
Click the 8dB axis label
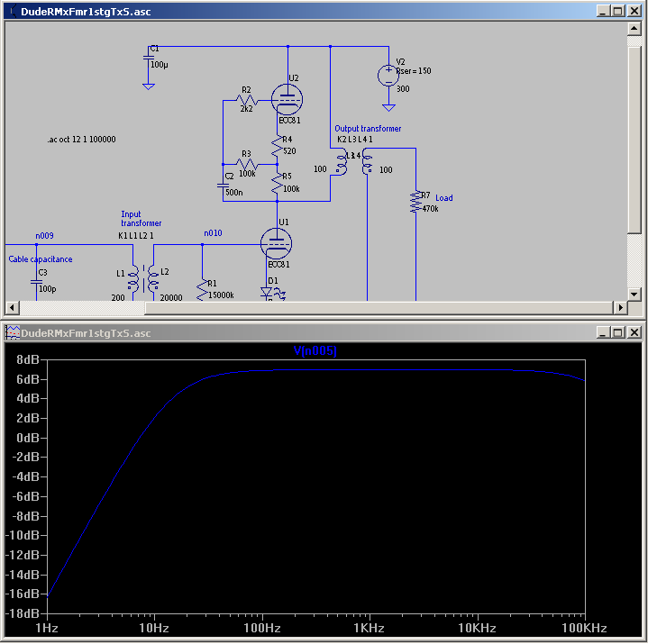click(27, 359)
